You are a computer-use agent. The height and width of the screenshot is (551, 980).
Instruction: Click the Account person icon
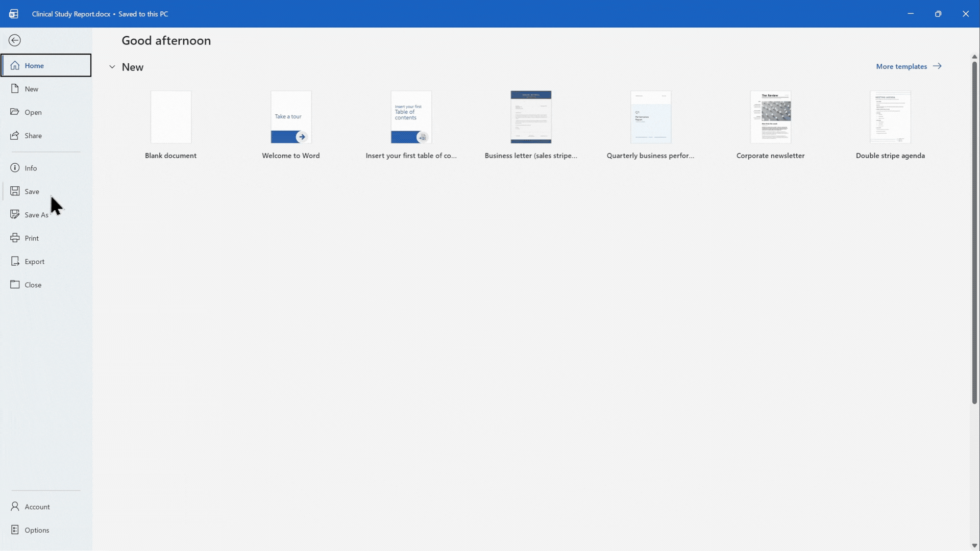pyautogui.click(x=15, y=506)
